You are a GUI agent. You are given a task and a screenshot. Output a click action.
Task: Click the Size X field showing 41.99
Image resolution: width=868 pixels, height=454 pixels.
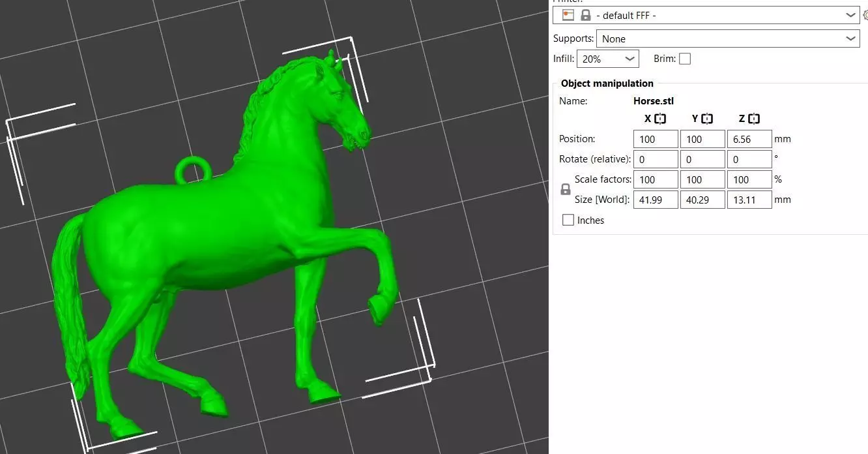click(656, 200)
